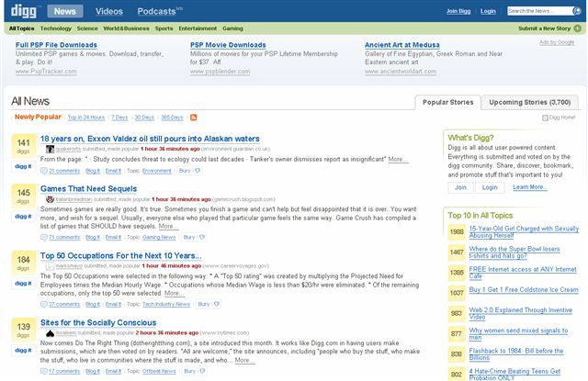This screenshot has width=588, height=381.
Task: Open the Gaming News topic link
Action: click(x=159, y=238)
